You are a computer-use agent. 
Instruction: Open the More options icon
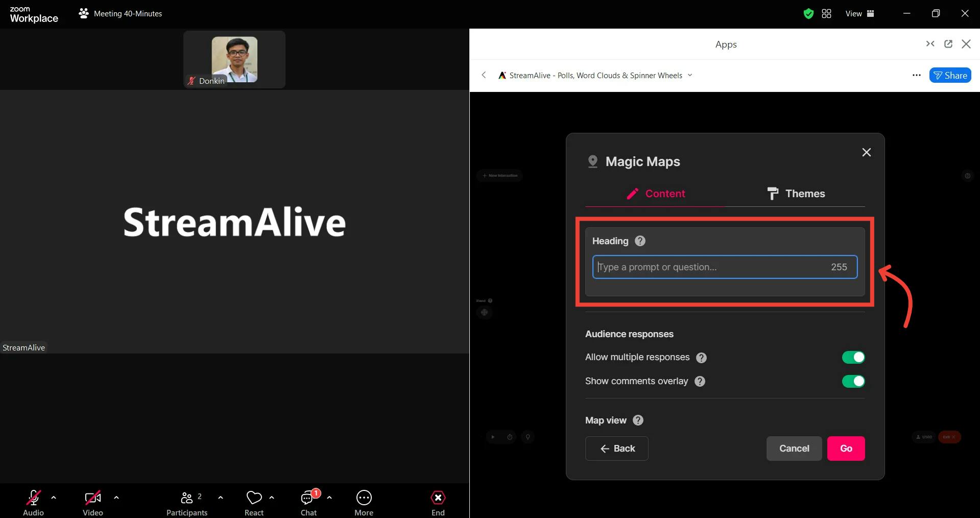364,498
